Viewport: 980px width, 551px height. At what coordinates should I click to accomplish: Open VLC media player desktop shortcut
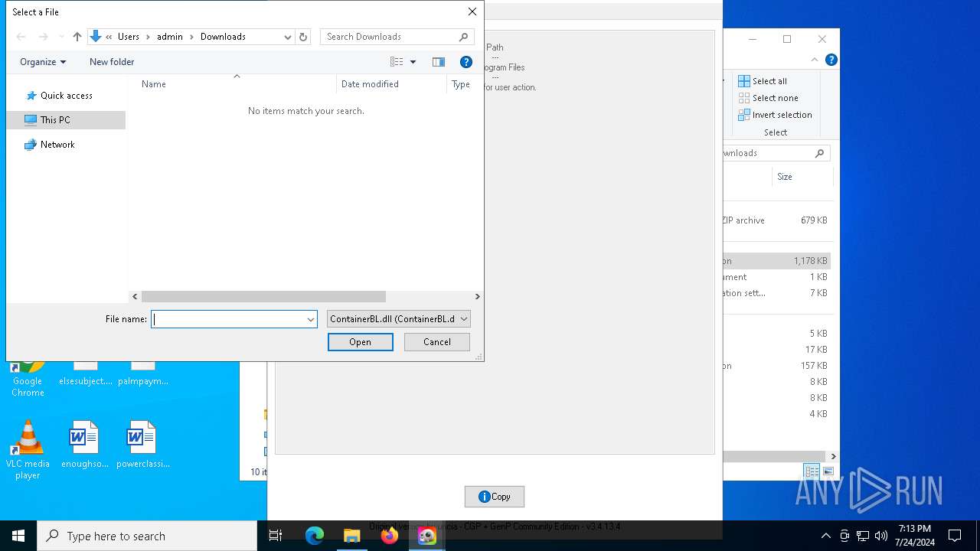click(x=28, y=450)
